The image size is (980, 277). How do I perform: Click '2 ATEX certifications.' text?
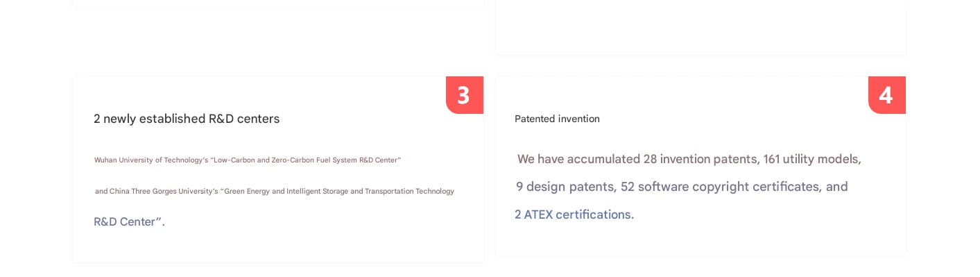pyautogui.click(x=574, y=215)
